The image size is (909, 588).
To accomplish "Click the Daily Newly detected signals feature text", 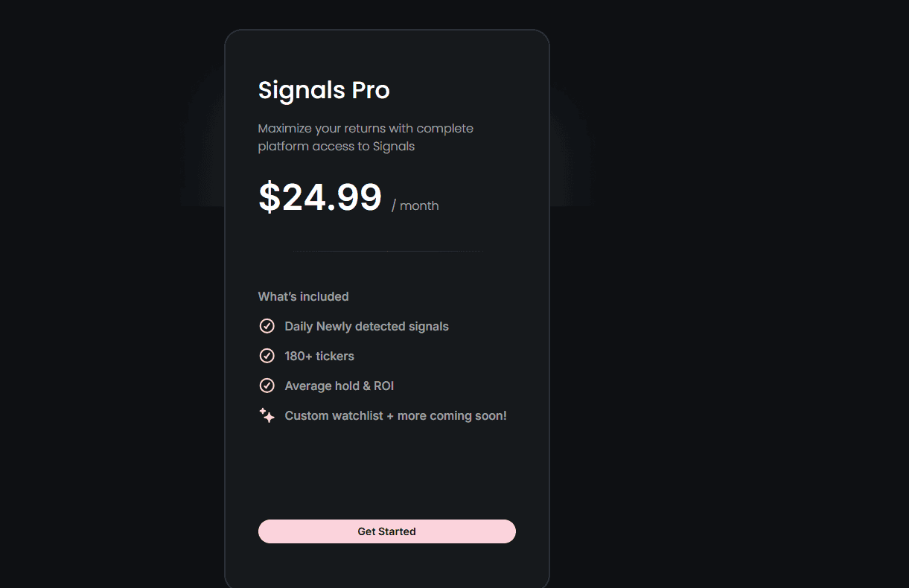I will coord(366,326).
